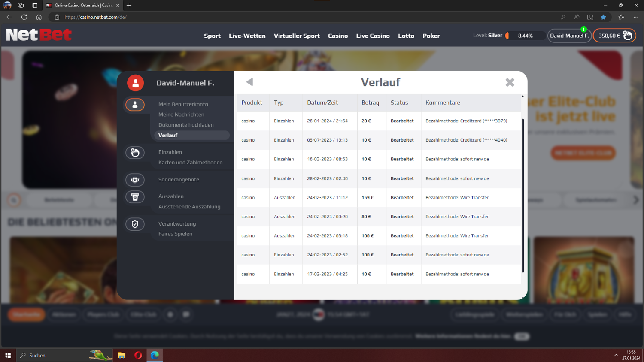
Task: Open Meine Nachrichten in sidebar
Action: (181, 115)
